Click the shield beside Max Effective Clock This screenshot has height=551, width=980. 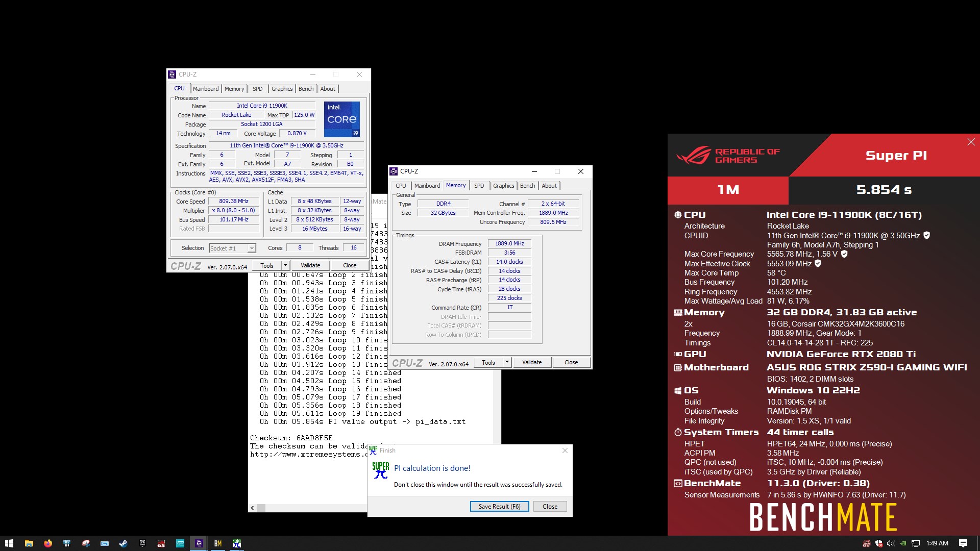818,263
